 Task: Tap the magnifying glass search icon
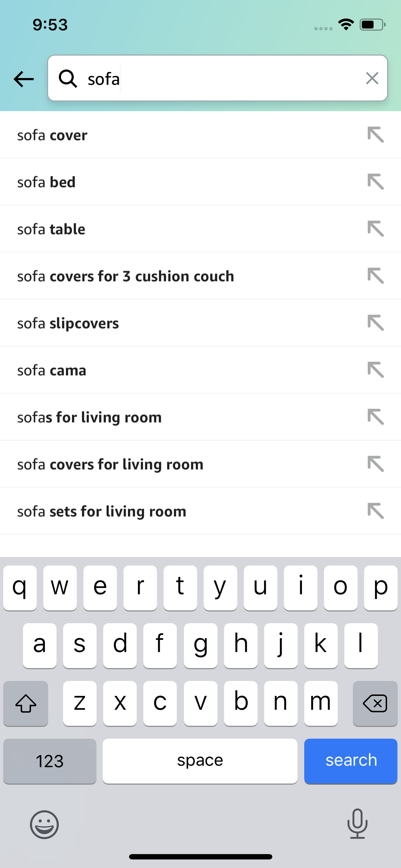pyautogui.click(x=68, y=78)
